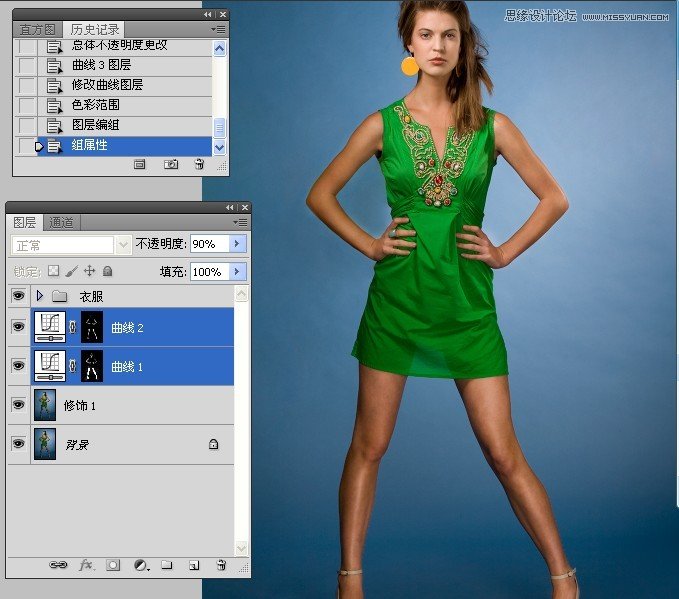Click the link layers icon
Image resolution: width=679 pixels, height=599 pixels.
[59, 565]
